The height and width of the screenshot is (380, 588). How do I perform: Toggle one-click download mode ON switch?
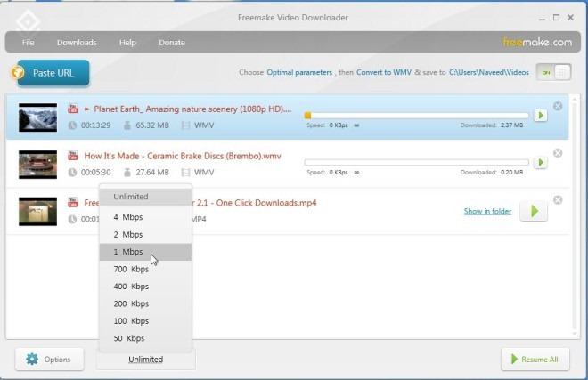tap(553, 72)
